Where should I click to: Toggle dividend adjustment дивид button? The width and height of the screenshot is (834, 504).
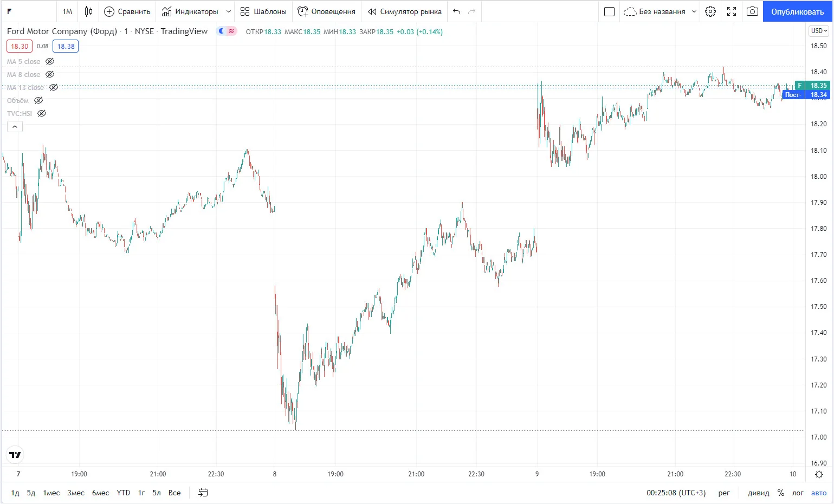click(x=758, y=493)
